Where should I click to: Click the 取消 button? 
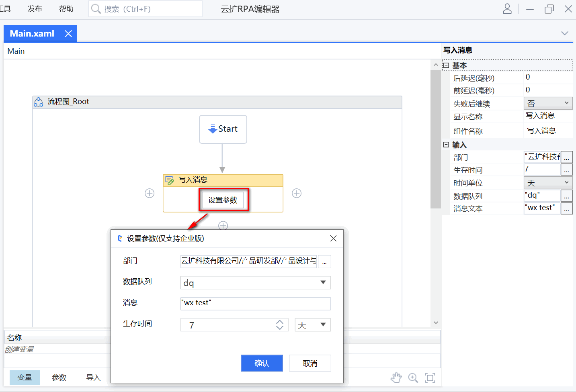coord(310,363)
